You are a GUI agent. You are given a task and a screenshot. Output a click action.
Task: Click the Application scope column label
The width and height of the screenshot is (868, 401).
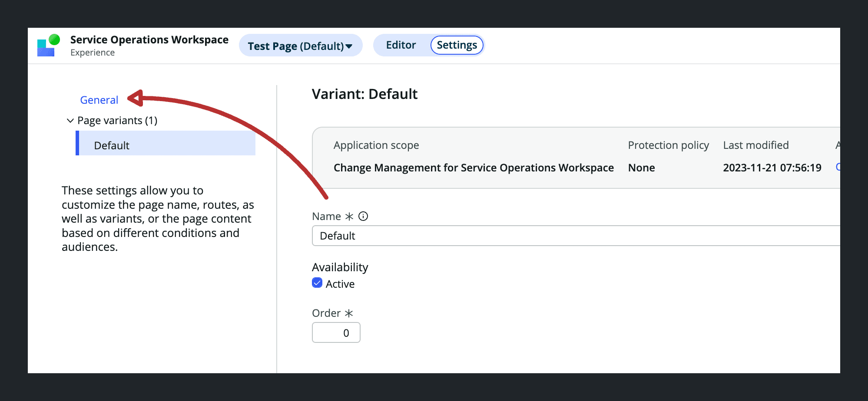[376, 145]
